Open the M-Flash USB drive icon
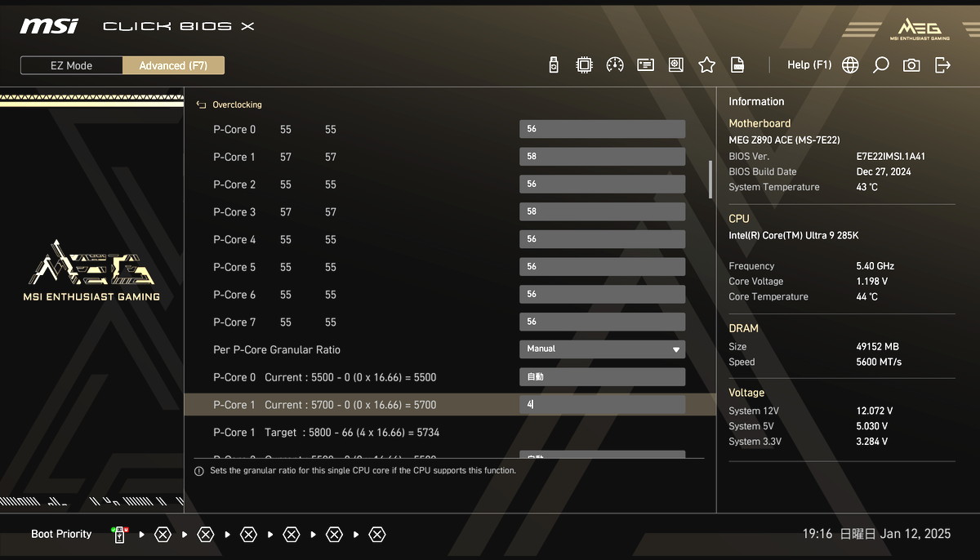Viewport: 980px width, 560px height. [x=554, y=65]
